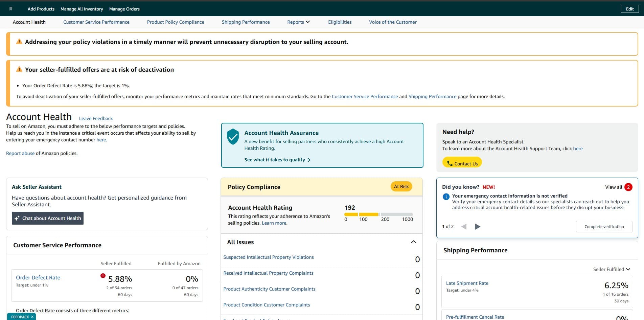The height and width of the screenshot is (320, 644).
Task: Click 'here' link in Need help box
Action: pyautogui.click(x=578, y=148)
